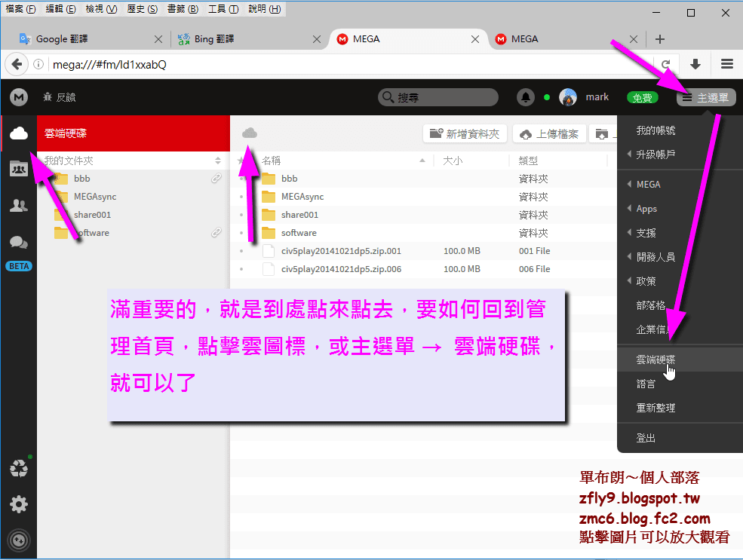Open 檔案 (F) menu
The height and width of the screenshot is (560, 743).
click(x=20, y=9)
